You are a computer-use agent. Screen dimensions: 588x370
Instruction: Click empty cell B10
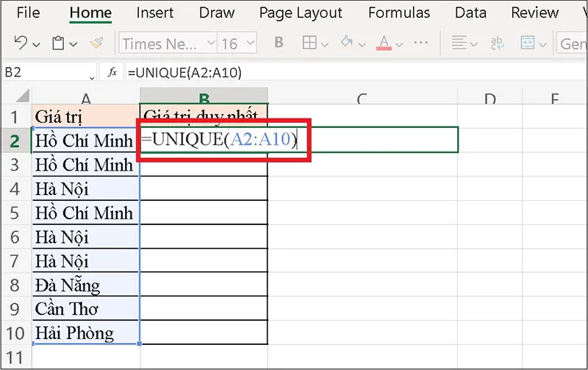coord(204,332)
